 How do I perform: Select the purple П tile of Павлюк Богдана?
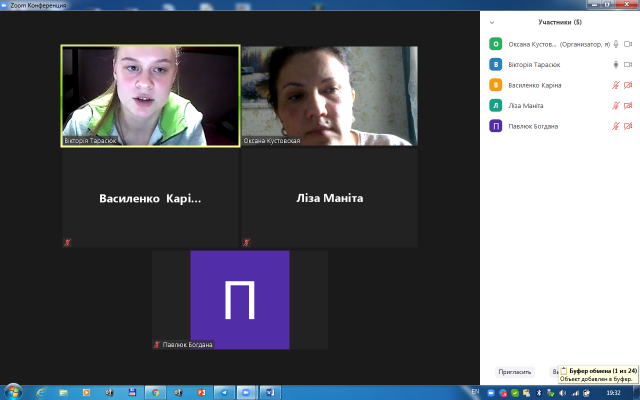[240, 300]
